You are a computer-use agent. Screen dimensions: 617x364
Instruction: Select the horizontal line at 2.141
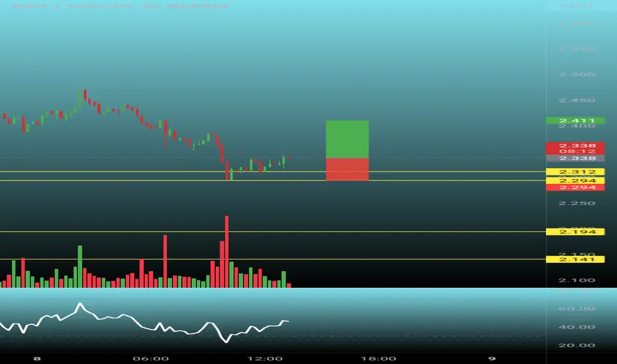click(x=273, y=259)
